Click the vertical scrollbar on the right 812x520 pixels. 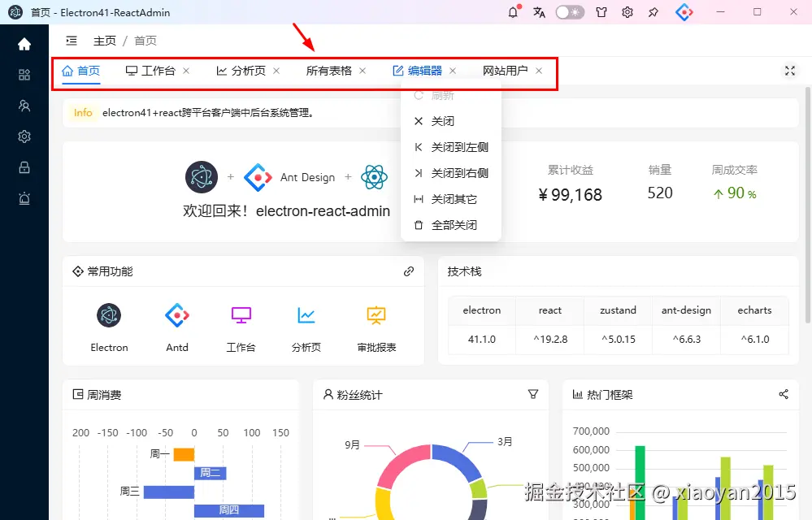click(808, 206)
